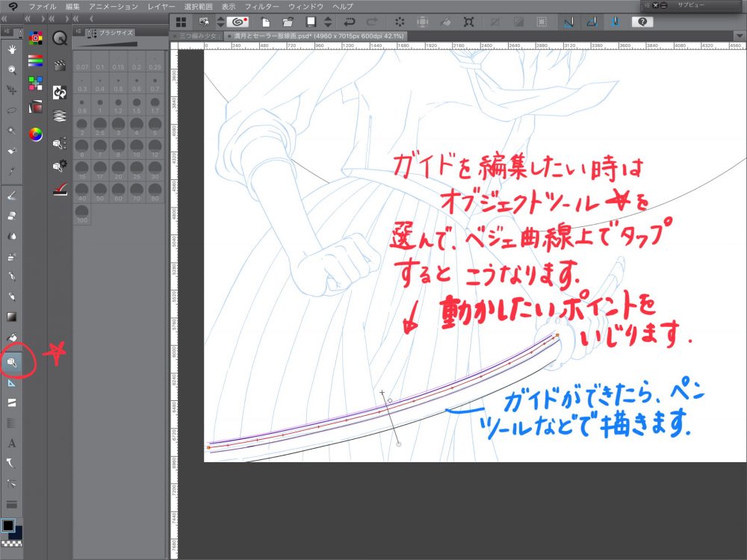Select the Ruler triangle tool
Viewport: 747px width, 560px height.
pyautogui.click(x=12, y=383)
